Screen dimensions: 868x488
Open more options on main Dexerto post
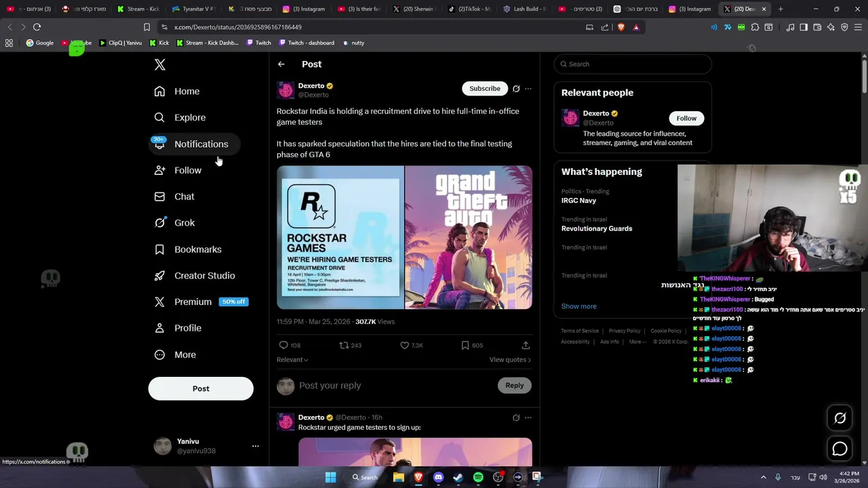point(528,89)
